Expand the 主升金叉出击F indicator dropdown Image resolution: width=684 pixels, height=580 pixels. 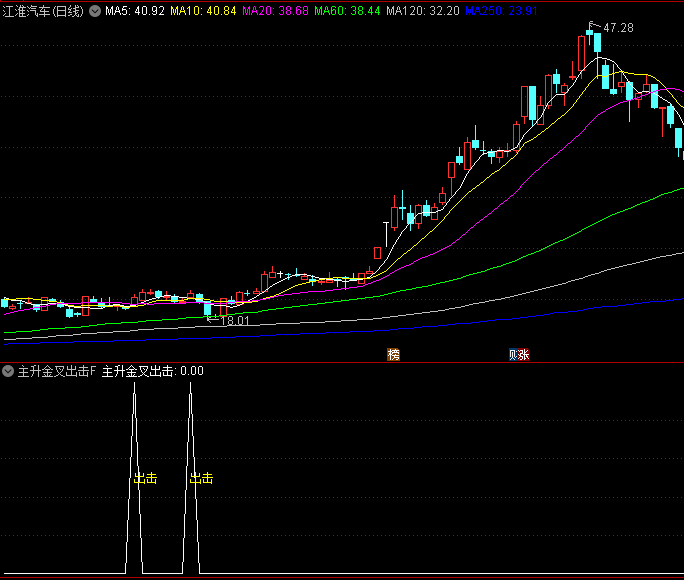point(8,372)
